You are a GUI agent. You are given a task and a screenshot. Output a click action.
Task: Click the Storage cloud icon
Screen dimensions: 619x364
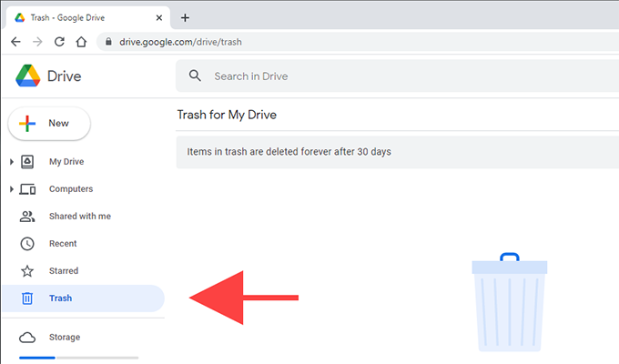(27, 338)
